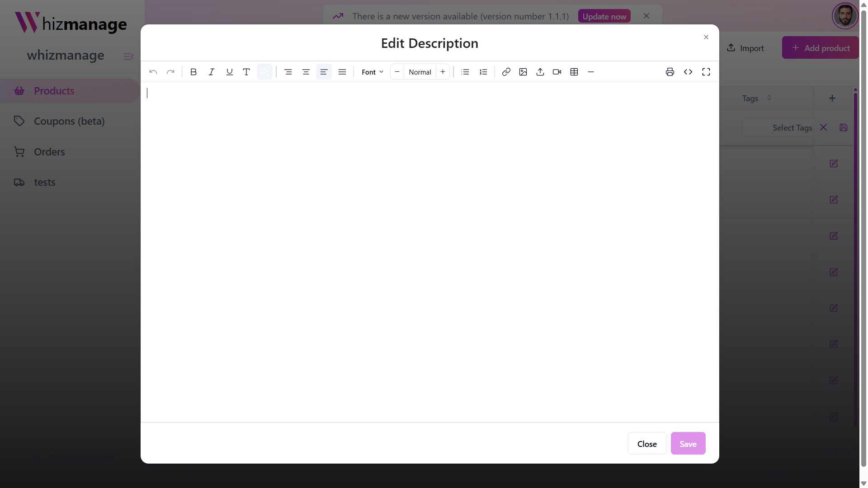Click inside the description text area
The image size is (868, 488).
pyautogui.click(x=429, y=249)
